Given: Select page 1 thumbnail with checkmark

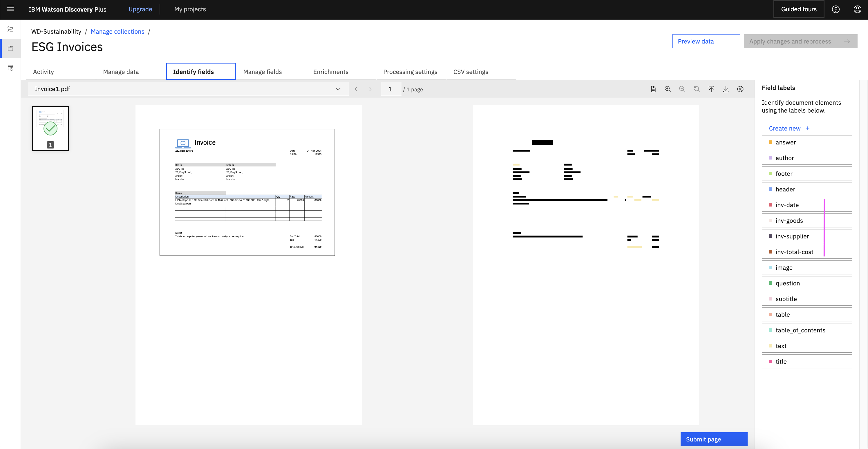Looking at the screenshot, I should point(50,128).
